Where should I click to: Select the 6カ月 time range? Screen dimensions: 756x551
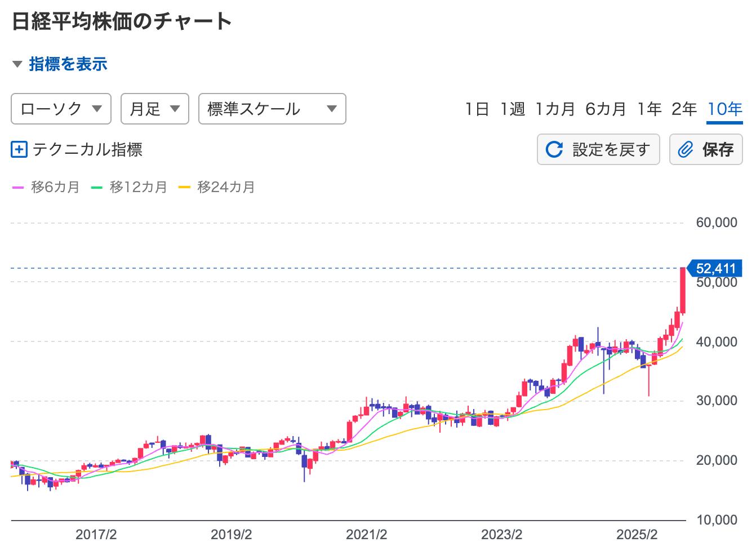(x=606, y=109)
